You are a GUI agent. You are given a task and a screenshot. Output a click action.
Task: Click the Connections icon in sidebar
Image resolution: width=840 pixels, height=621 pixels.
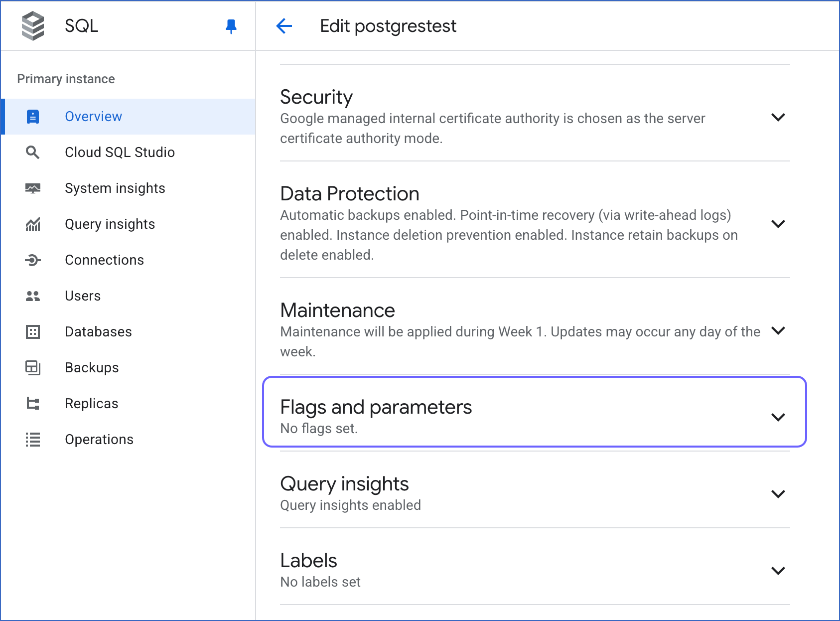[33, 260]
